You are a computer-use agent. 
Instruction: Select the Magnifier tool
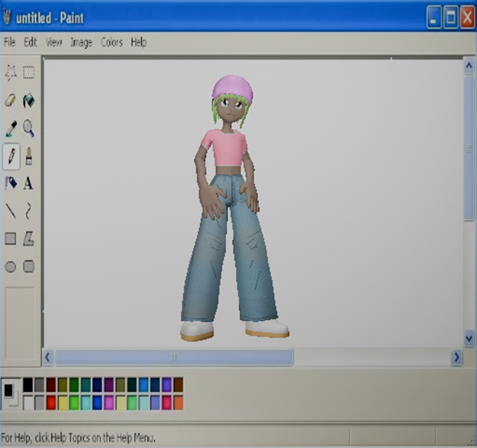[29, 128]
